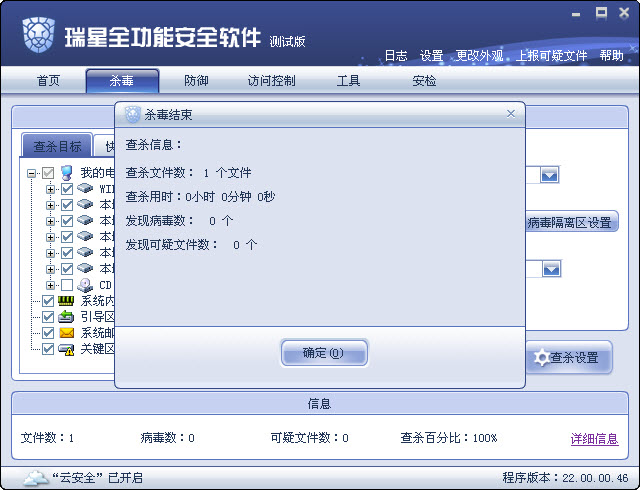Click the critical area warning icon
Image resolution: width=640 pixels, height=490 pixels.
point(66,350)
